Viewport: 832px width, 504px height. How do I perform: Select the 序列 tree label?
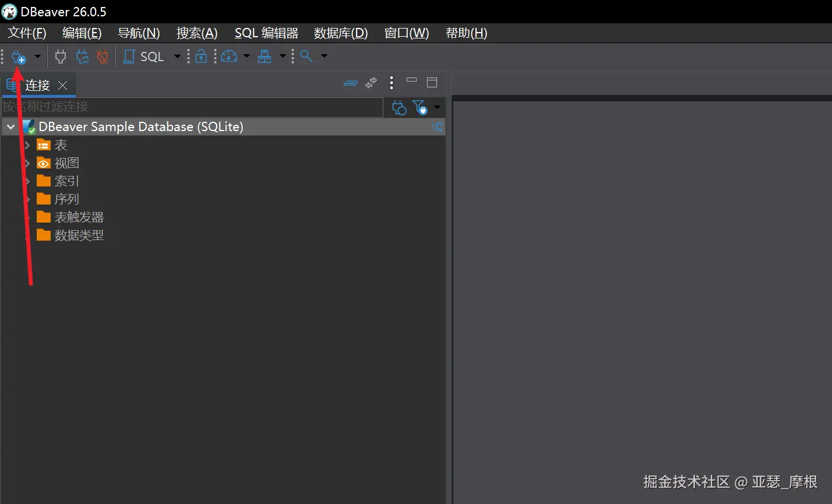click(67, 199)
